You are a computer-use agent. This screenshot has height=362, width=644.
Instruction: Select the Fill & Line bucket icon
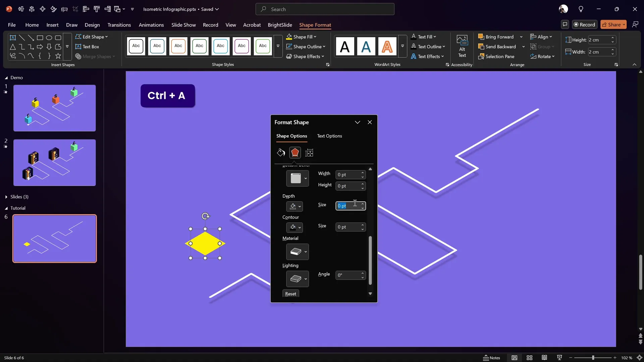pyautogui.click(x=281, y=153)
